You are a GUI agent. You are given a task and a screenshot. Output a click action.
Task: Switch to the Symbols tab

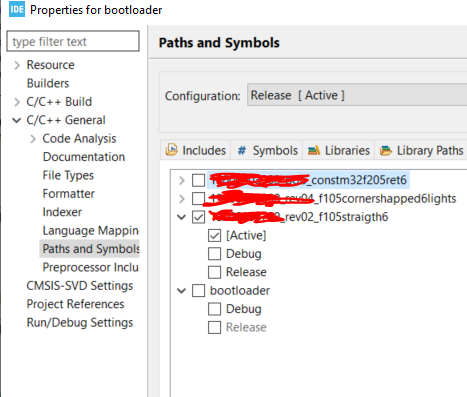point(267,151)
